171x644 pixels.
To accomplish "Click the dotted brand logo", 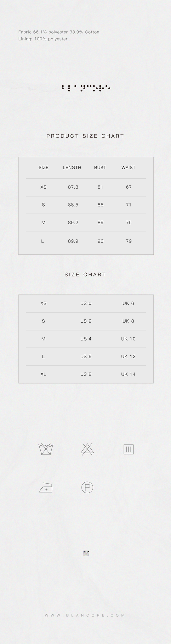I will point(86,88).
